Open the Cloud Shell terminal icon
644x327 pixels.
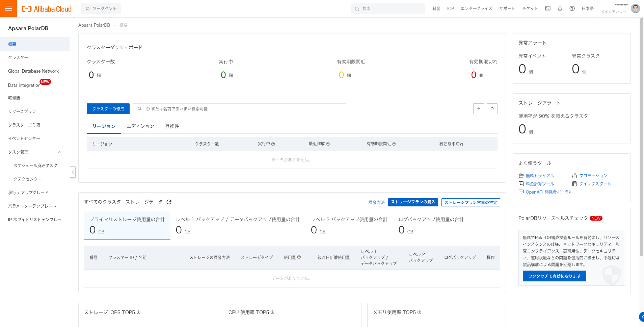pyautogui.click(x=548, y=9)
